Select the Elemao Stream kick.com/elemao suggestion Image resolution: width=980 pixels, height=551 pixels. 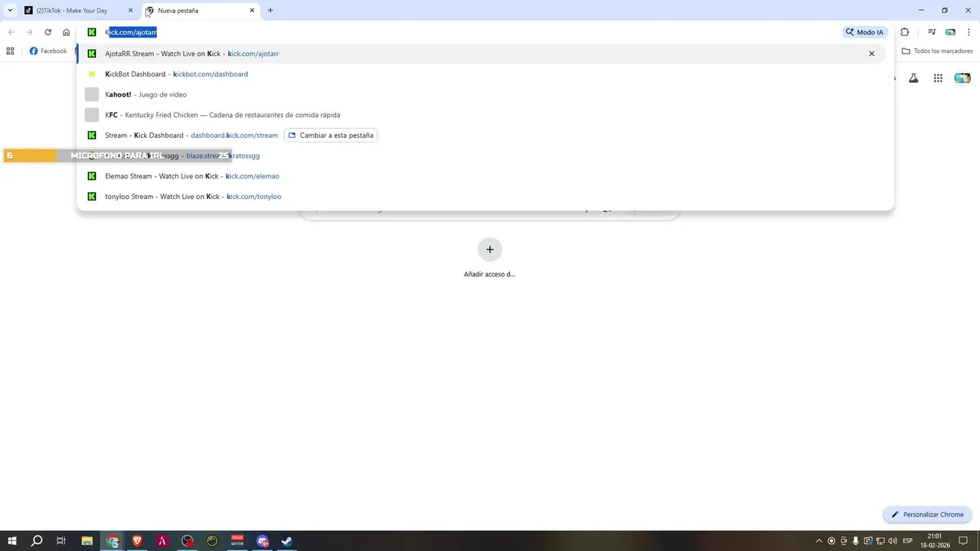tap(482, 176)
